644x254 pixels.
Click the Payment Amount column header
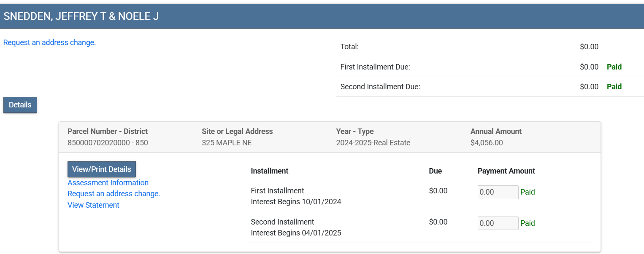[506, 171]
